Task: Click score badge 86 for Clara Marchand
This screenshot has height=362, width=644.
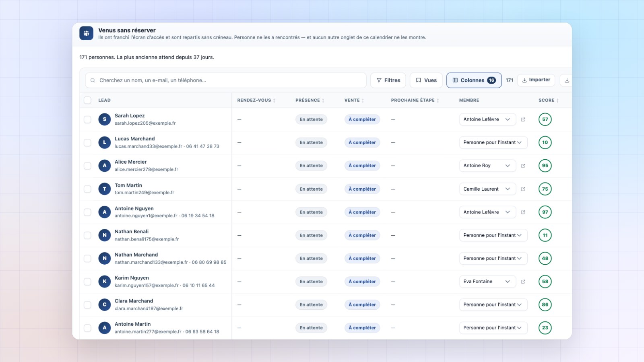Action: coord(545,304)
